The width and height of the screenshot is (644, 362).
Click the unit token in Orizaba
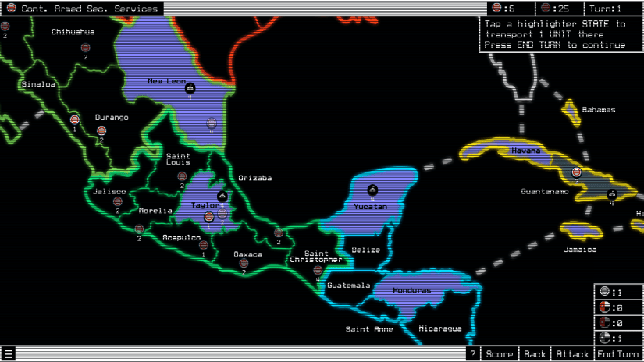click(279, 232)
